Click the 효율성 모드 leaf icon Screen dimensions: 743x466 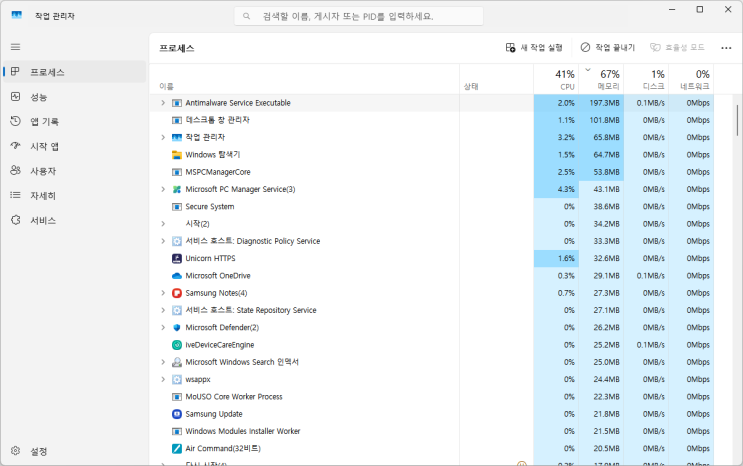(x=655, y=47)
